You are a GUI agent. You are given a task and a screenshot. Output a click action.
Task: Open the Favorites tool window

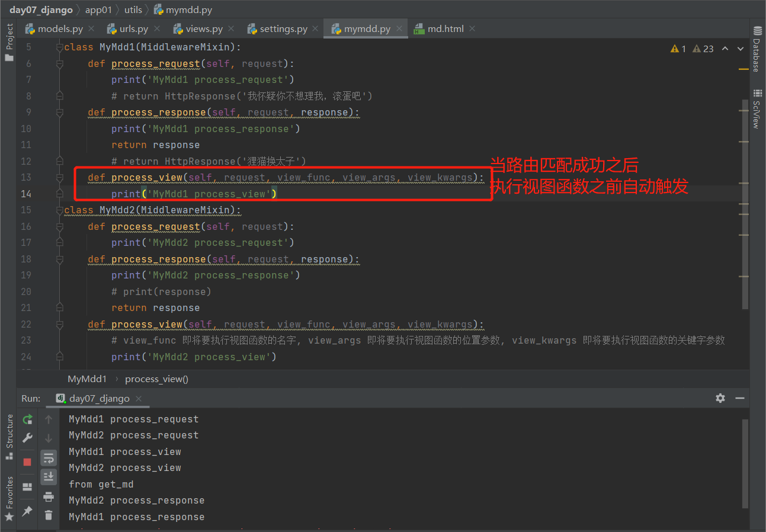click(x=9, y=498)
